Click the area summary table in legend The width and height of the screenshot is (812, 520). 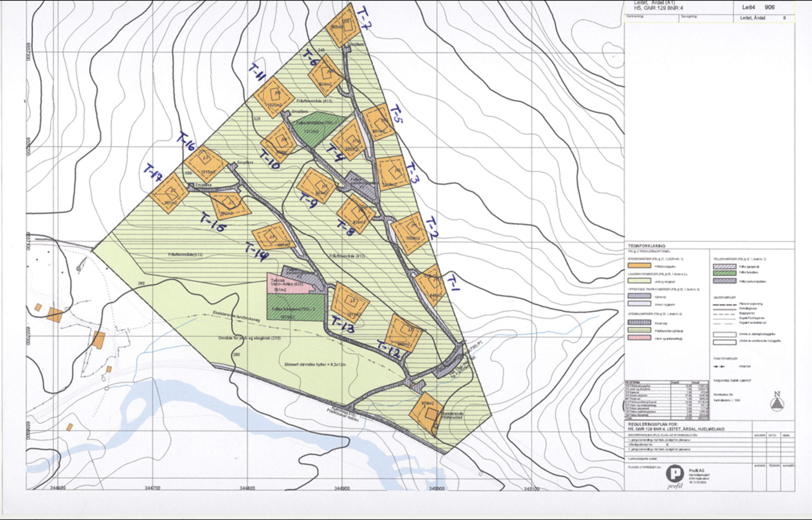tap(666, 400)
